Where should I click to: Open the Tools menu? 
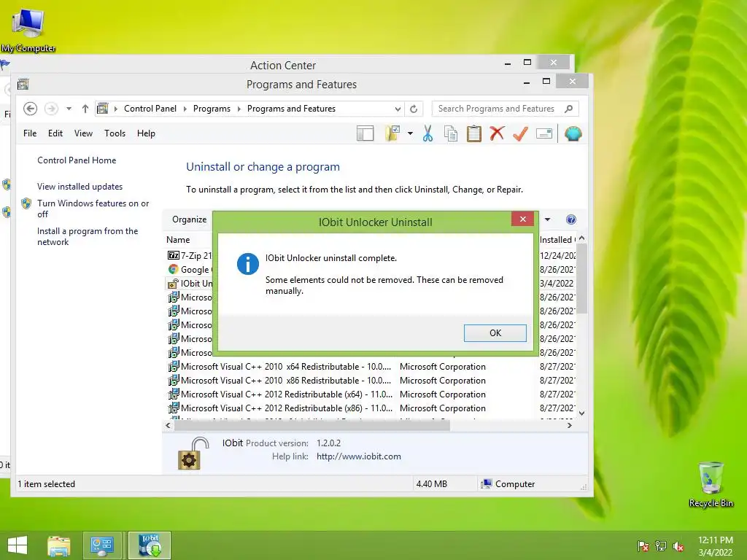pyautogui.click(x=115, y=133)
